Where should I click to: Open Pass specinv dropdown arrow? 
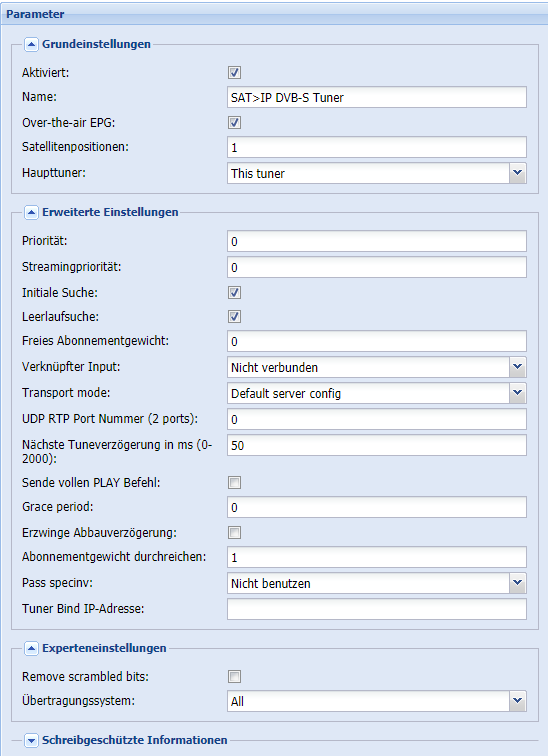pos(518,583)
